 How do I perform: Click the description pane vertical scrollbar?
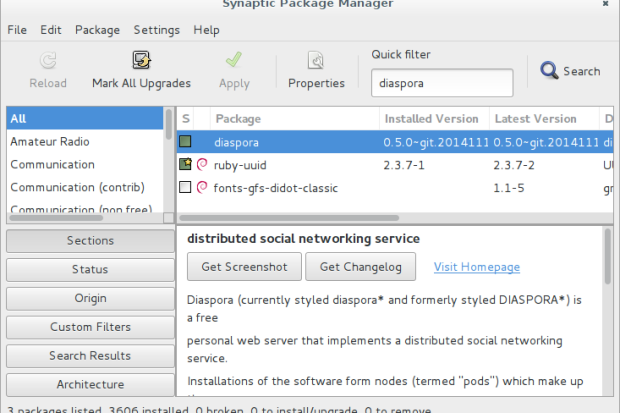click(608, 256)
